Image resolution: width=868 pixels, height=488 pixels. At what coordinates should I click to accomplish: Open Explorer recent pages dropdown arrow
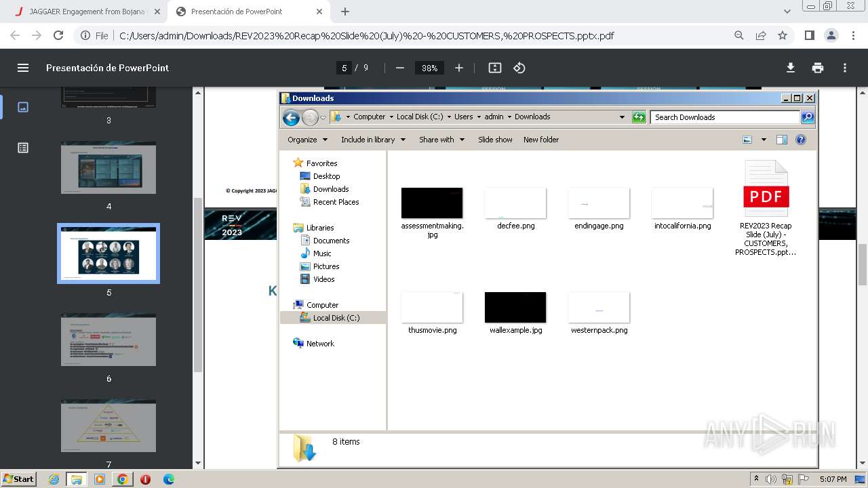(x=323, y=118)
